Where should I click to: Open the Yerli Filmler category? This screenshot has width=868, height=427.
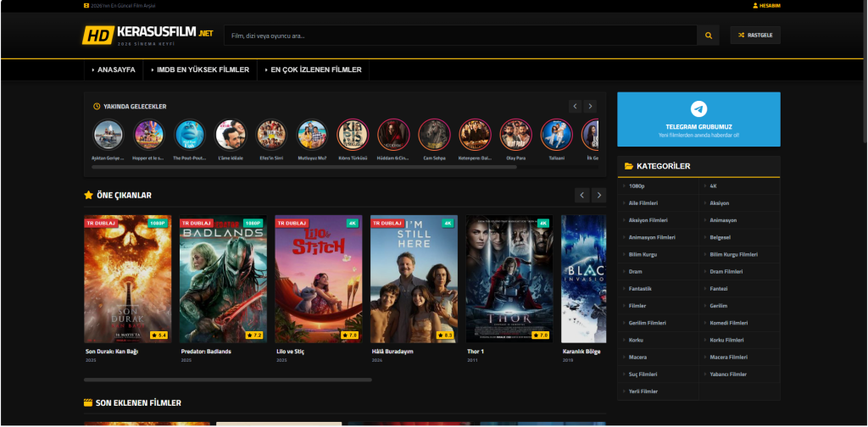tap(643, 391)
